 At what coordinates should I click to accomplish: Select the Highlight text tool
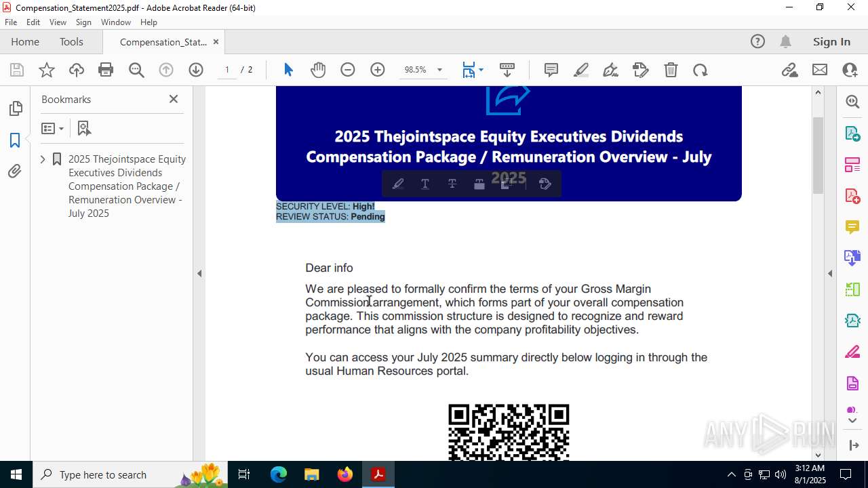[x=581, y=70]
